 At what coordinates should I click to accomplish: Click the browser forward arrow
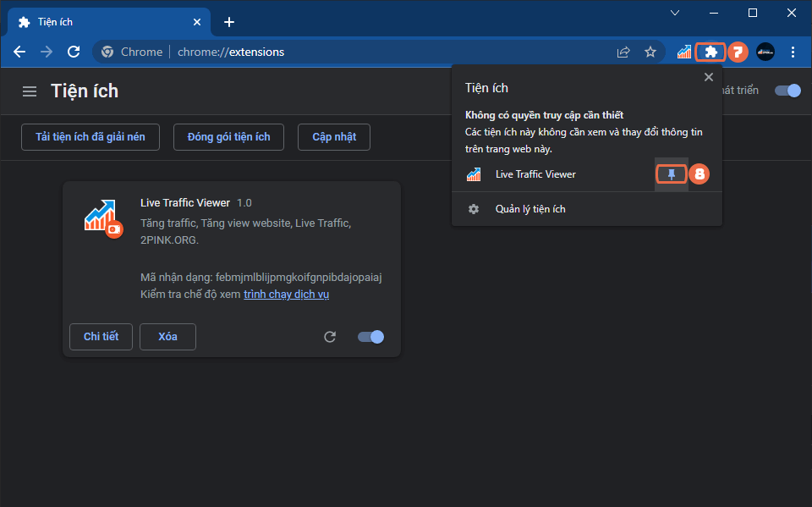47,52
